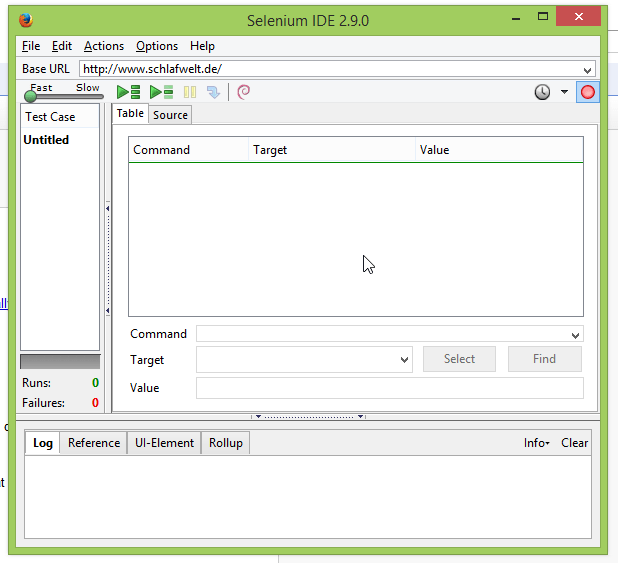
Task: Collapse test case pane via upper splitter arrow
Action: click(108, 208)
